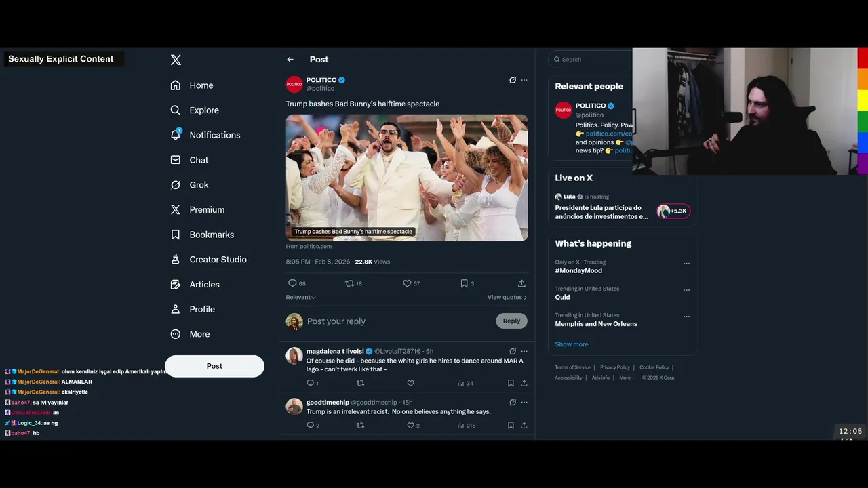
Task: Open Accessibility footer link
Action: pos(568,378)
